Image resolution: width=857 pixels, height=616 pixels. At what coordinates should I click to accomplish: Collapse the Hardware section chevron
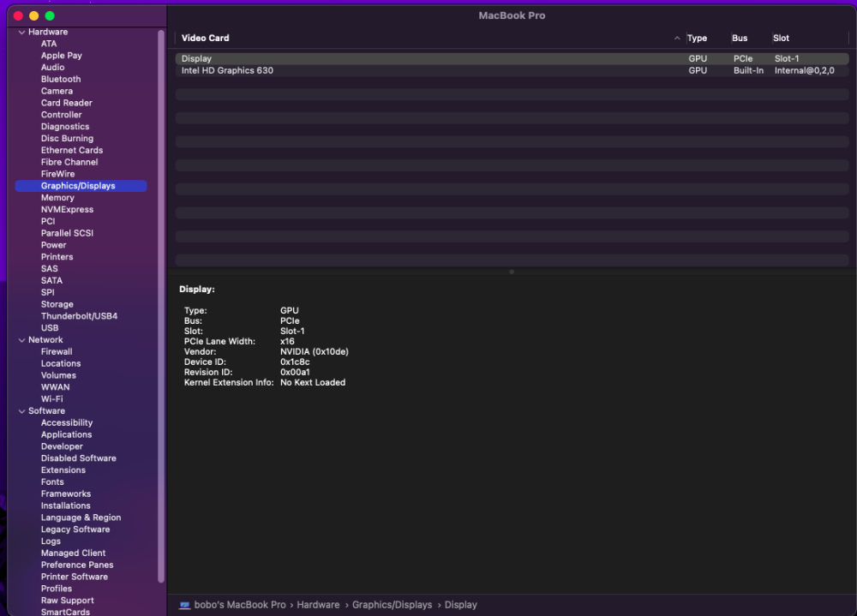pos(22,33)
